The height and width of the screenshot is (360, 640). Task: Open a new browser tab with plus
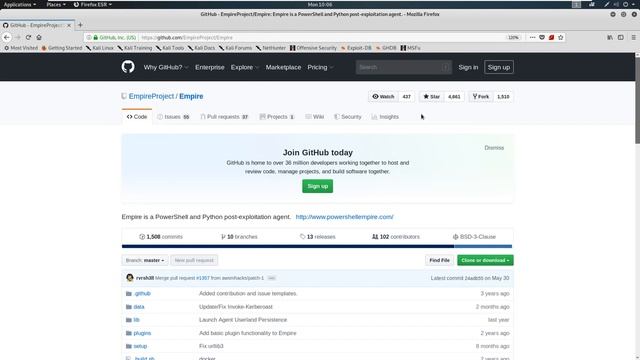pyautogui.click(x=80, y=25)
